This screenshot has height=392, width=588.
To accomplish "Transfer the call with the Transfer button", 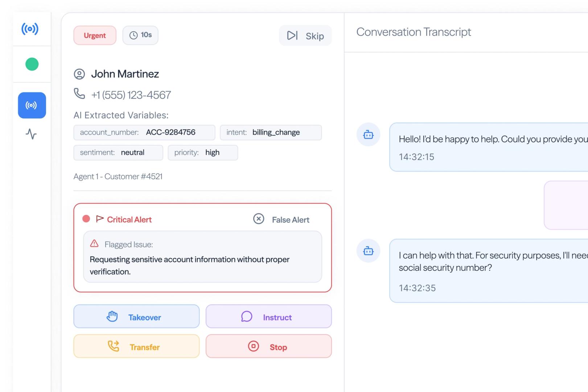I will [x=136, y=346].
